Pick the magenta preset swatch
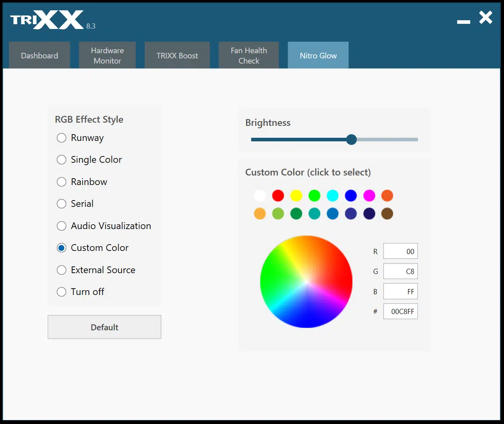The width and height of the screenshot is (504, 424). (x=369, y=195)
